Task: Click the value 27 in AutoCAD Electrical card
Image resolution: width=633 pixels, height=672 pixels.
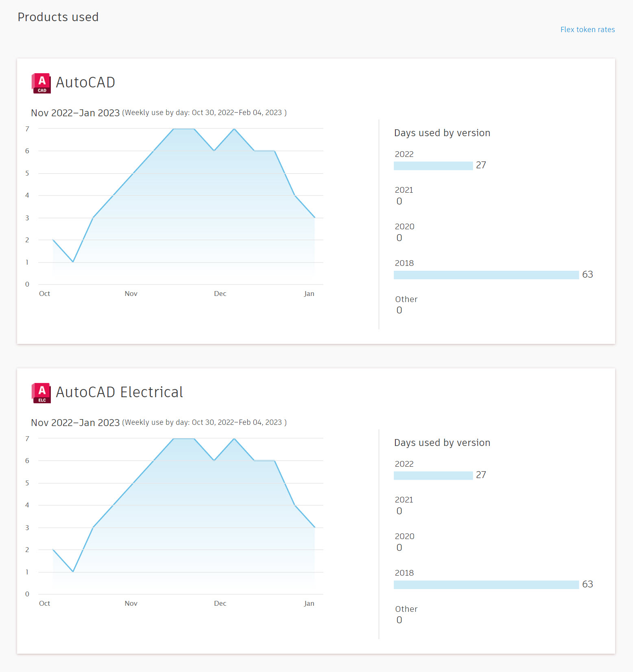Action: 481,475
